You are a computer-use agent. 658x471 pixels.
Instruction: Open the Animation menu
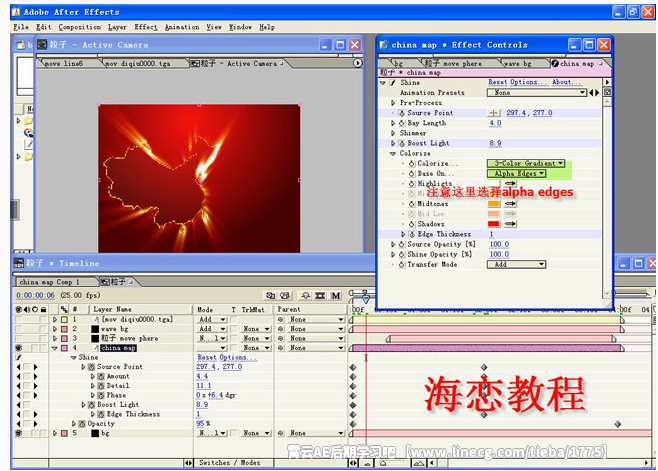click(182, 27)
